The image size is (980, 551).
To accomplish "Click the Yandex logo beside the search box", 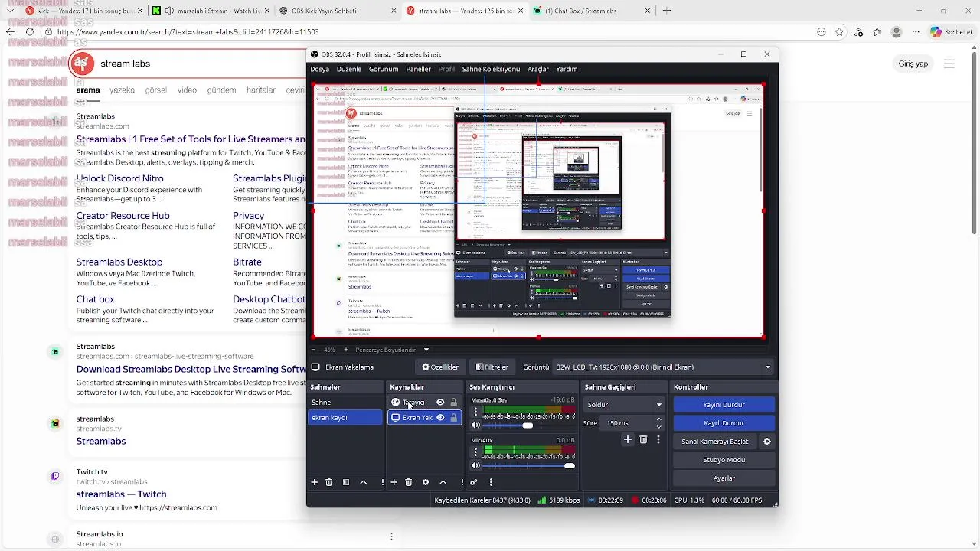I will (x=82, y=64).
